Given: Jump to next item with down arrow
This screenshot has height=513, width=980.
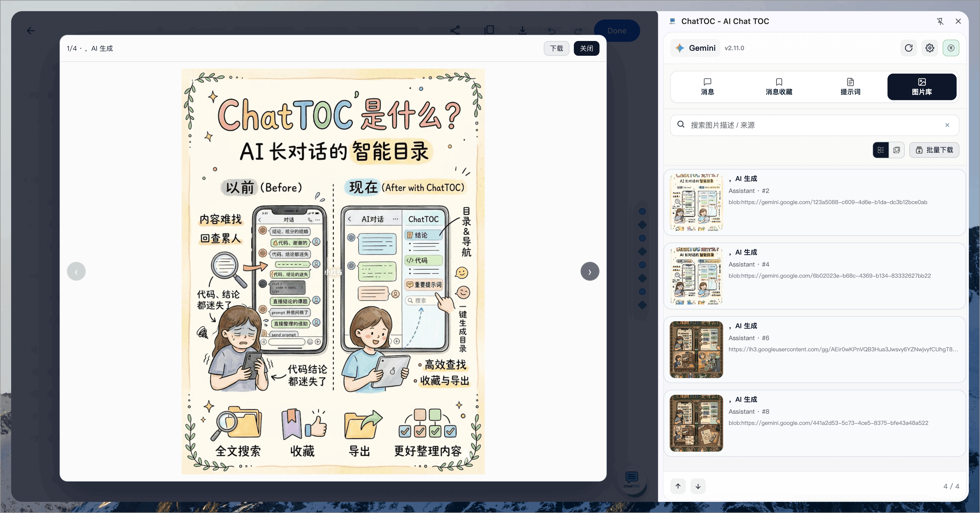Looking at the screenshot, I should click(698, 486).
